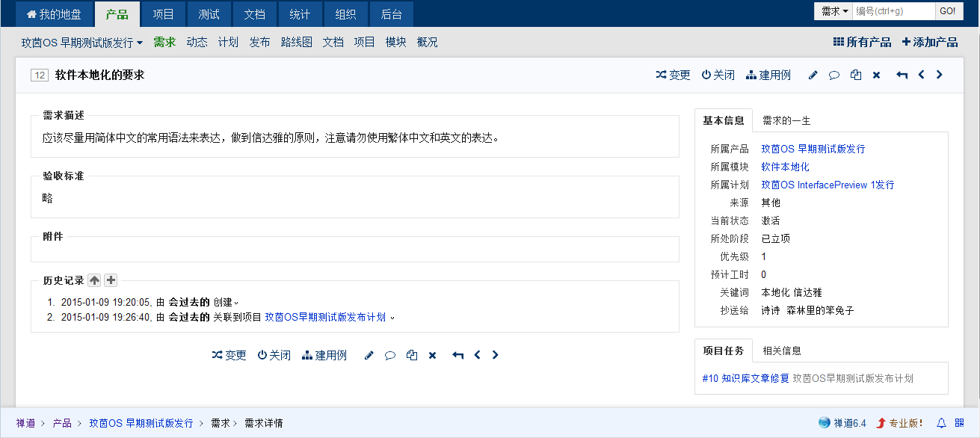Click bottom toolbar comment bubble icon
This screenshot has width=980, height=438.
pos(390,356)
